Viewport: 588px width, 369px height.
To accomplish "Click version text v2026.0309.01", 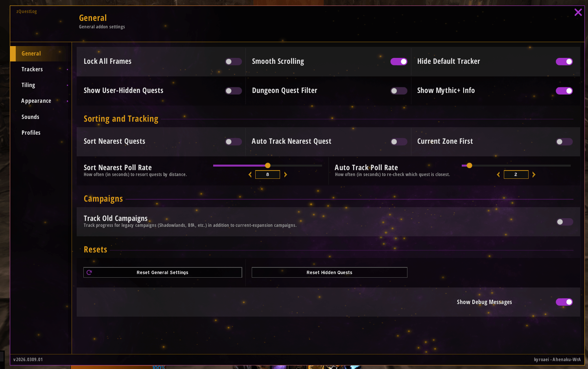I will [x=28, y=360].
